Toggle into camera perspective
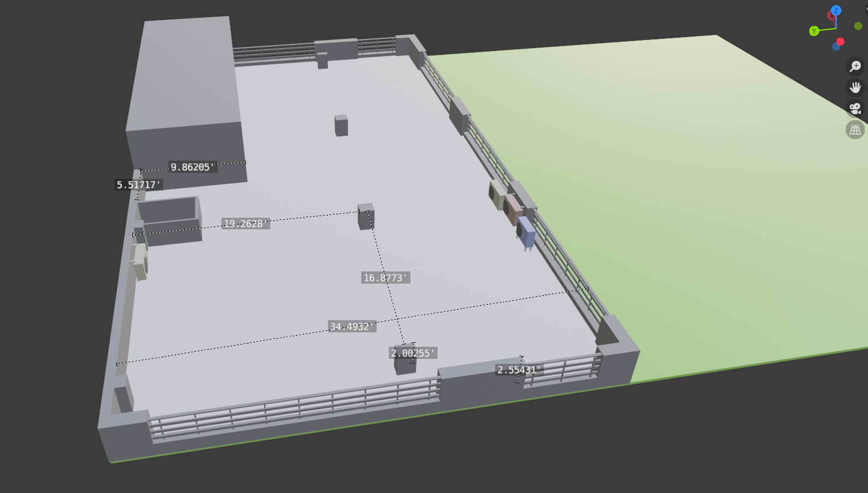The width and height of the screenshot is (868, 493). point(855,107)
